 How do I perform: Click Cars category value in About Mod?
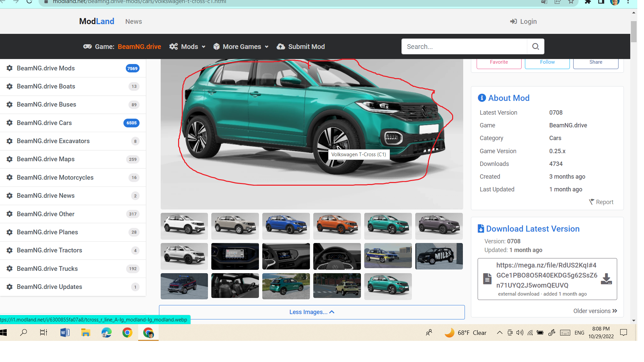[x=555, y=138]
